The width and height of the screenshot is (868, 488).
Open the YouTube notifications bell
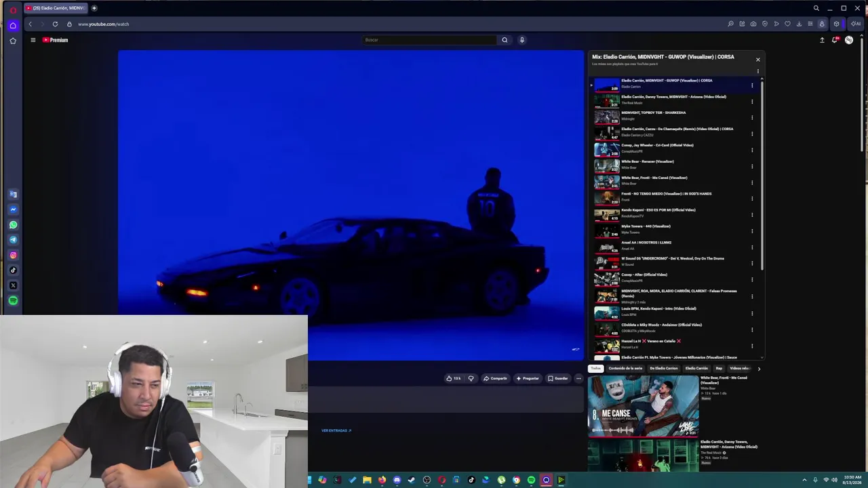[835, 40]
